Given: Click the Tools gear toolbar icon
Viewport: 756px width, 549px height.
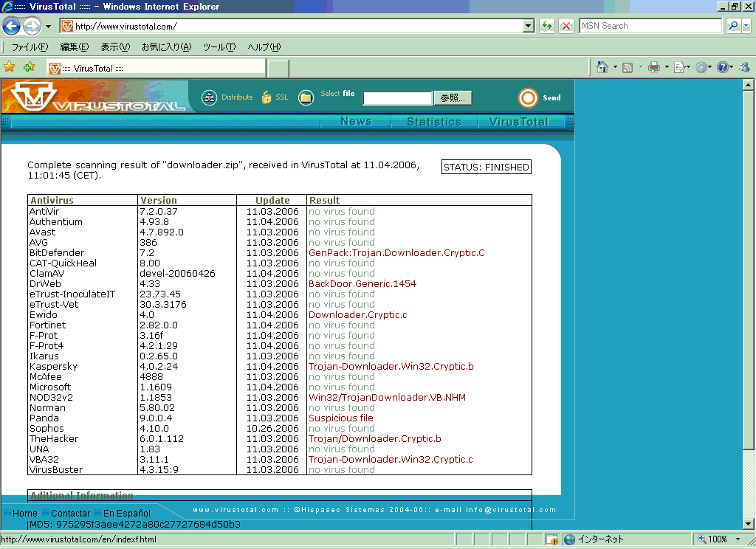Looking at the screenshot, I should [704, 67].
